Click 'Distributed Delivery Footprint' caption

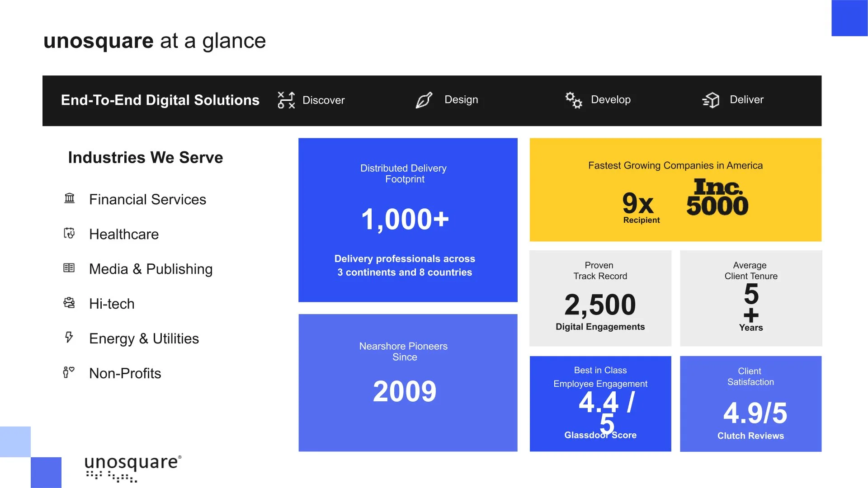[404, 174]
